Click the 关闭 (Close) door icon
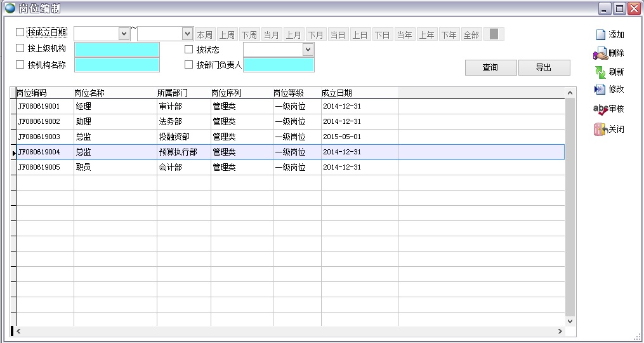 [x=600, y=129]
